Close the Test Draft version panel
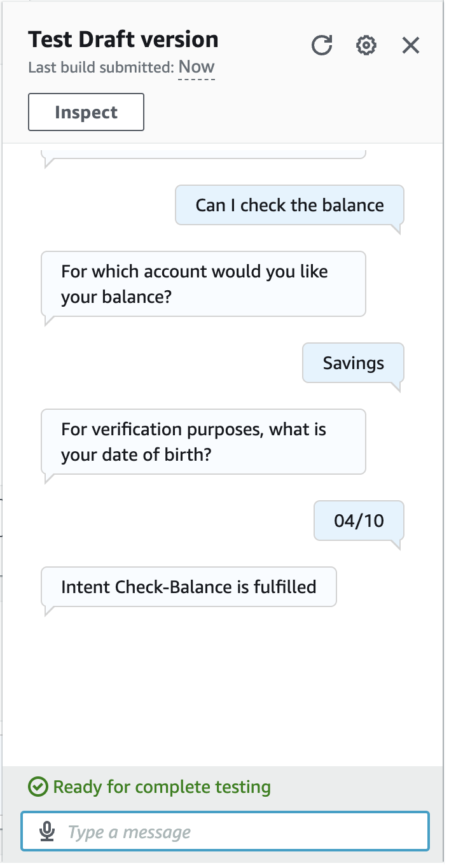The width and height of the screenshot is (449, 868). coord(411,46)
